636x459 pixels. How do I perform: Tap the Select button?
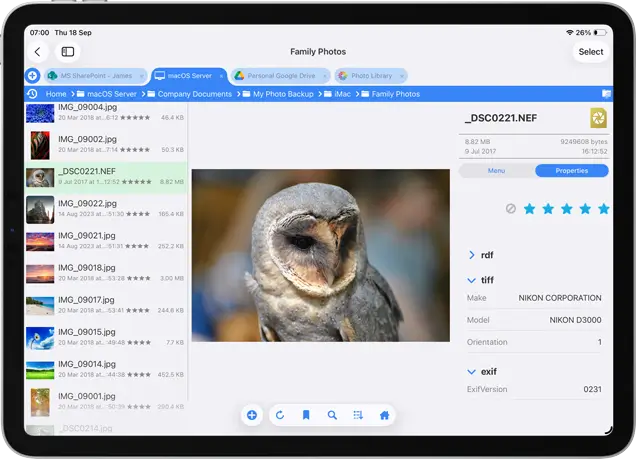click(x=590, y=51)
